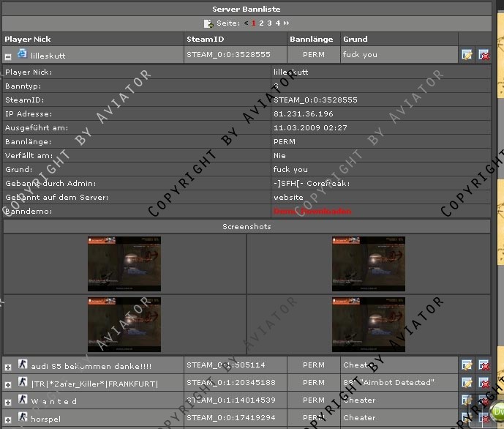This screenshot has width=504, height=429.
Task: Expand the horspel ban entry
Action: 8,419
